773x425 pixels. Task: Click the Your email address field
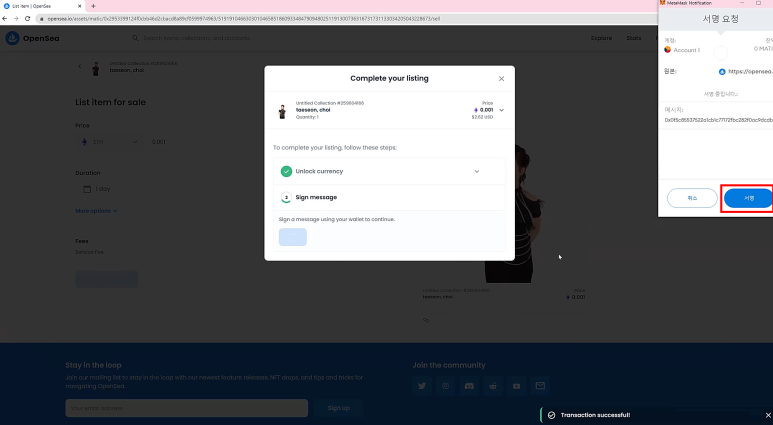(x=187, y=408)
